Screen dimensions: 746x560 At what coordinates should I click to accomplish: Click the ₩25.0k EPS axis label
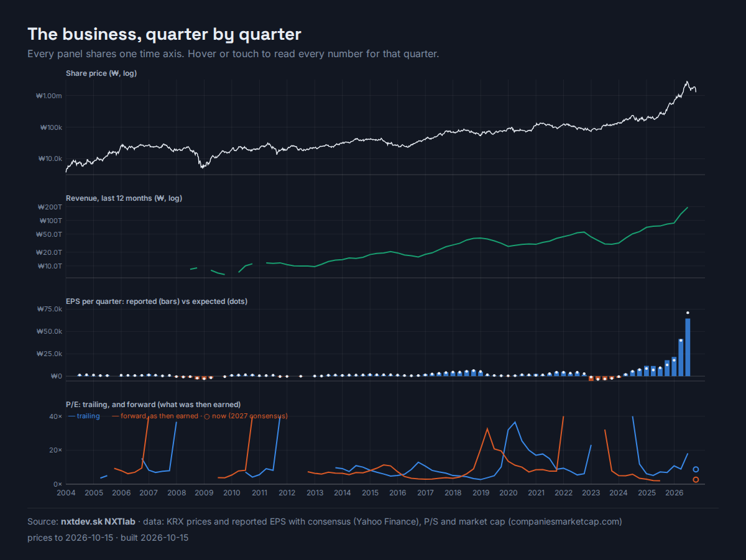[x=50, y=354]
